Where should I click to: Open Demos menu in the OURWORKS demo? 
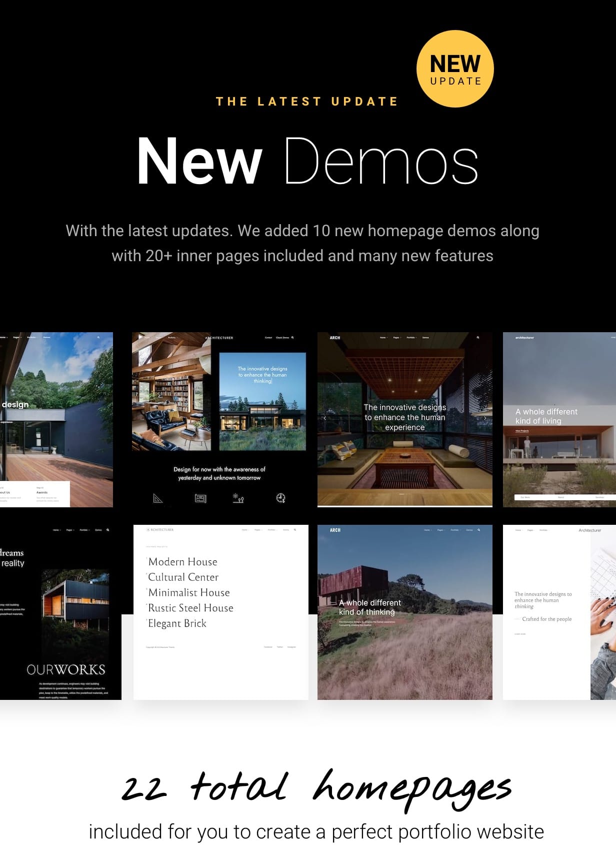pyautogui.click(x=98, y=530)
